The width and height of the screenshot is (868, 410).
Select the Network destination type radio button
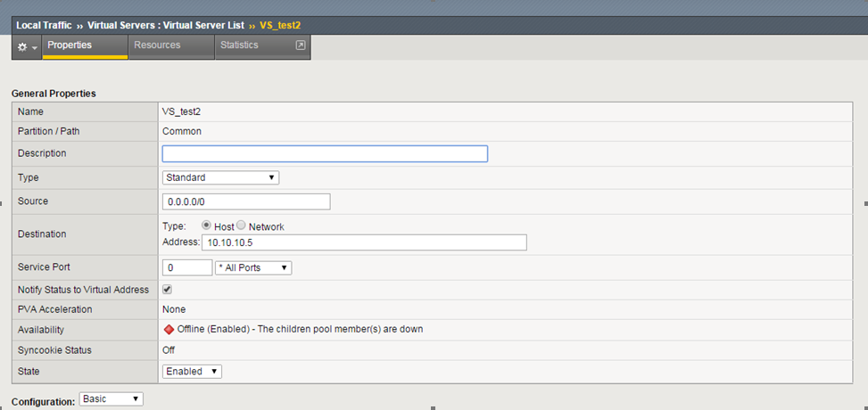(241, 226)
